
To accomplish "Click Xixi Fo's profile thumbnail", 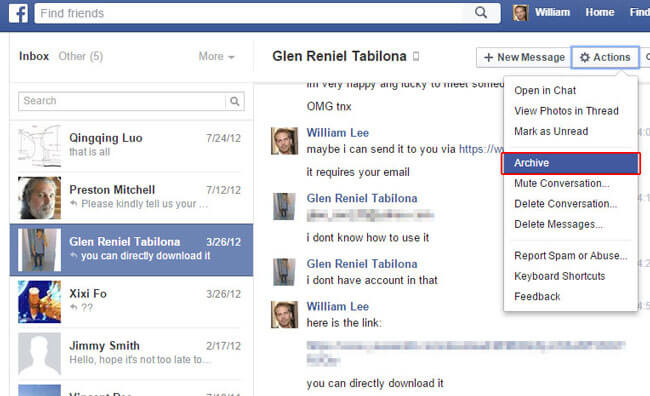I will pyautogui.click(x=39, y=302).
